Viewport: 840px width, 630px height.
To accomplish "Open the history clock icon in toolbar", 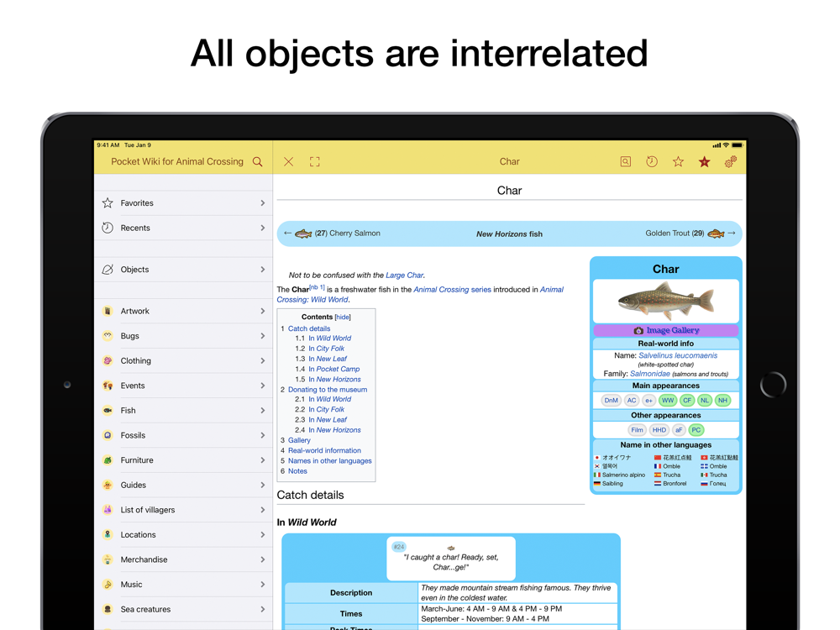I will 652,162.
